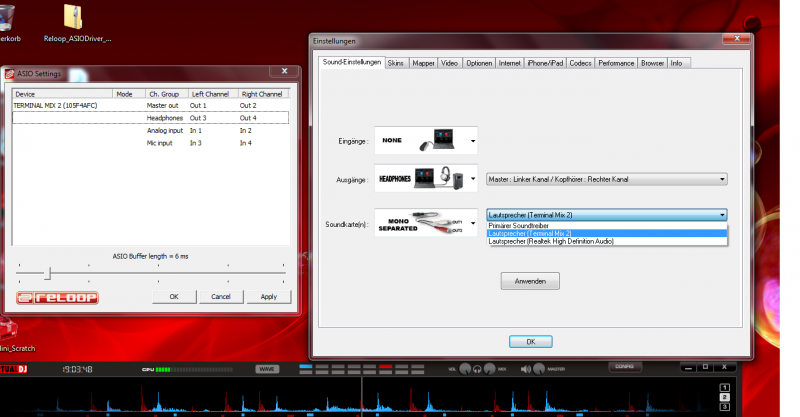
Task: Open the Performance tab
Action: point(616,63)
